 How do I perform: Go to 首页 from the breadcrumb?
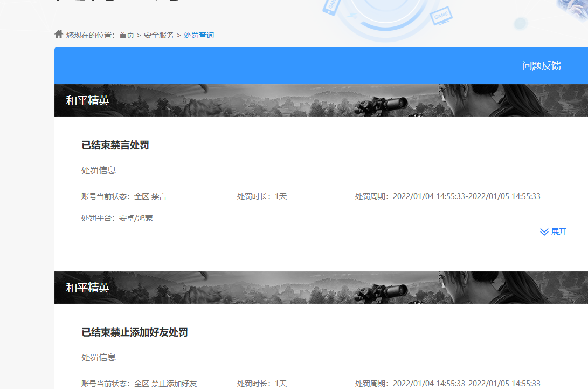pyautogui.click(x=127, y=35)
